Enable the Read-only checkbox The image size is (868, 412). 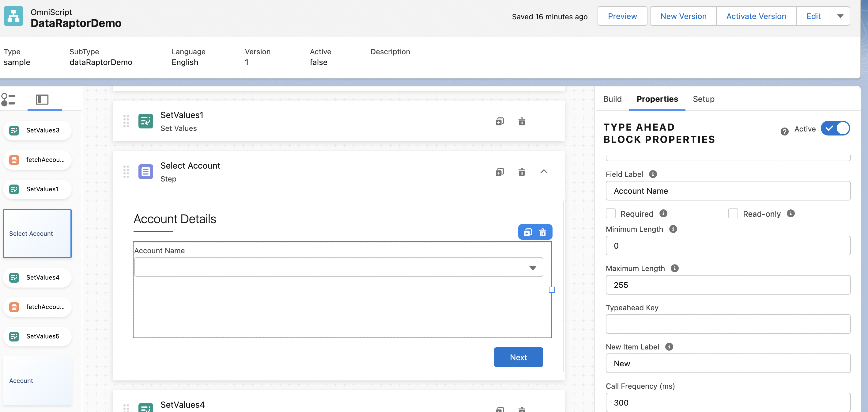[x=733, y=213]
